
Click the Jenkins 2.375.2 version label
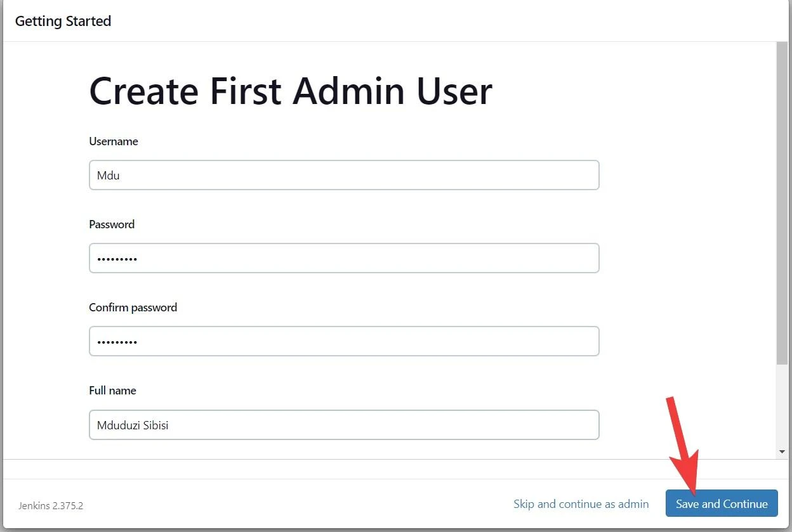click(x=51, y=505)
